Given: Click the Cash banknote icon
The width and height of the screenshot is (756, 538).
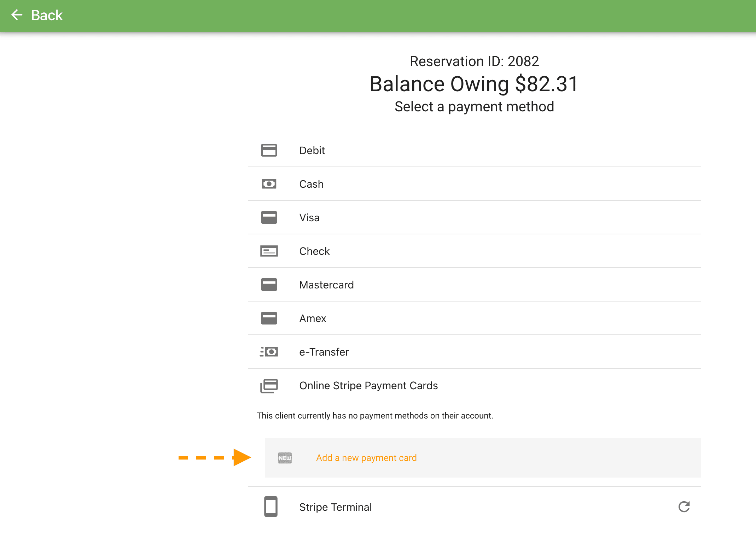Looking at the screenshot, I should pyautogui.click(x=269, y=184).
